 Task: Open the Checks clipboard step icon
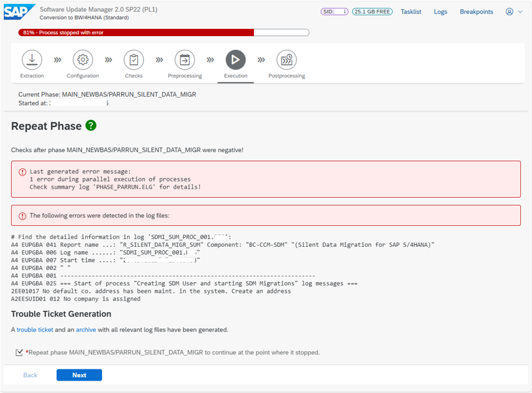click(x=133, y=60)
